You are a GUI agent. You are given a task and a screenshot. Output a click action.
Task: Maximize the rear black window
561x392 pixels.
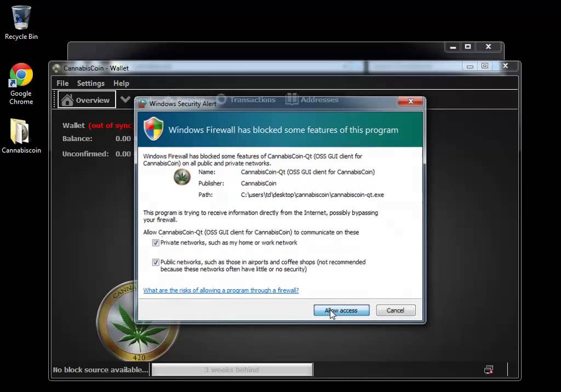(468, 47)
